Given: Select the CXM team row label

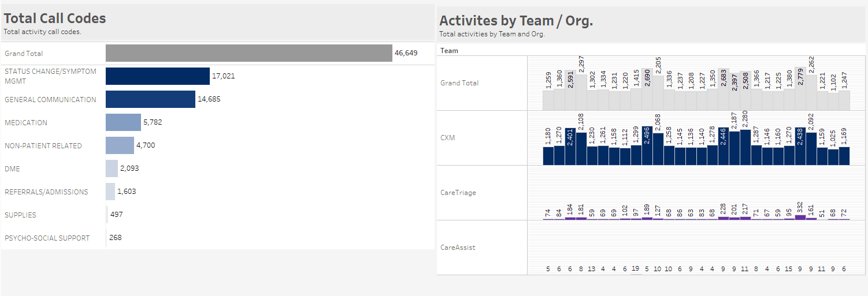Looking at the screenshot, I should (448, 138).
